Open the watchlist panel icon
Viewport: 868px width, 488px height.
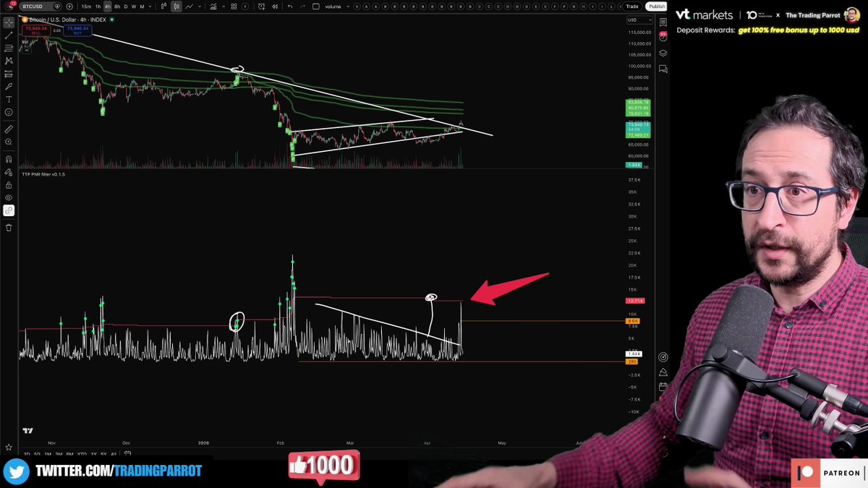tap(663, 22)
